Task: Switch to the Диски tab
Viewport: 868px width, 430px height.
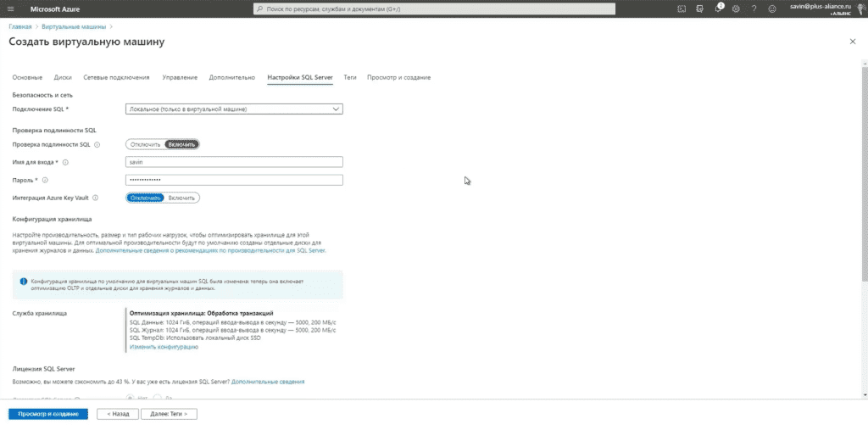Action: 63,77
